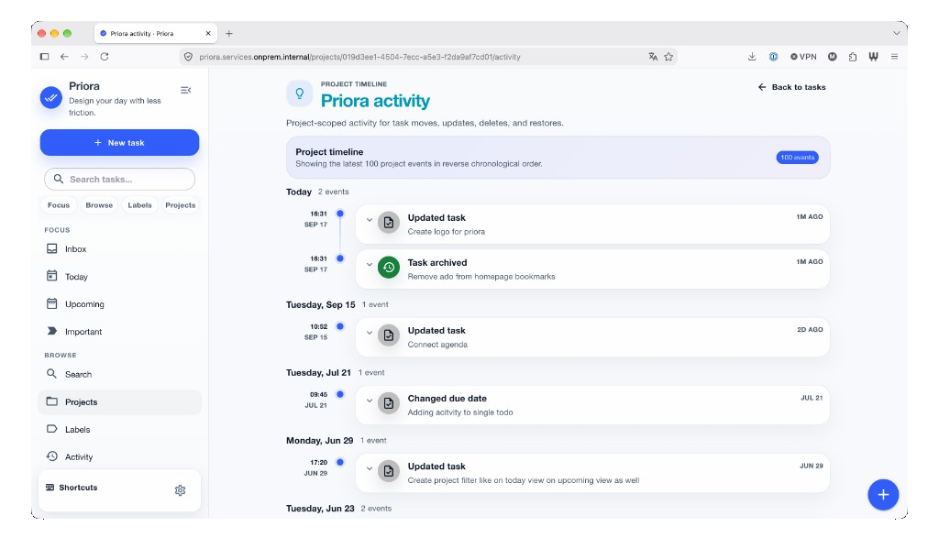
Task: Click the Important flag icon
Action: pyautogui.click(x=52, y=331)
